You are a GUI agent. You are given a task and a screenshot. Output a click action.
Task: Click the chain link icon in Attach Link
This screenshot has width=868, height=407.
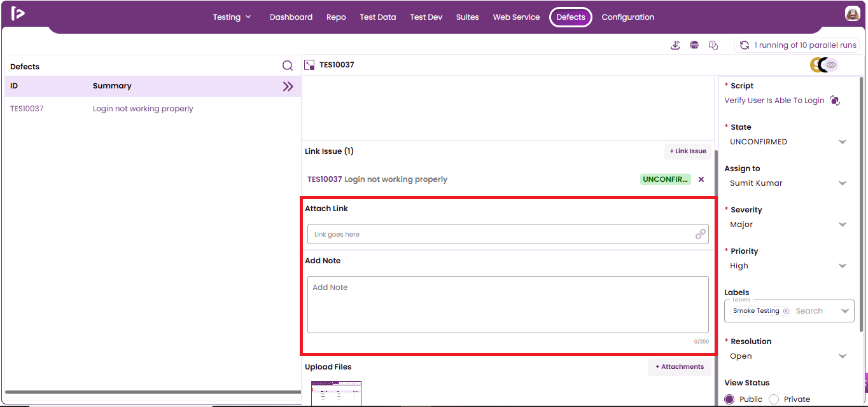701,234
